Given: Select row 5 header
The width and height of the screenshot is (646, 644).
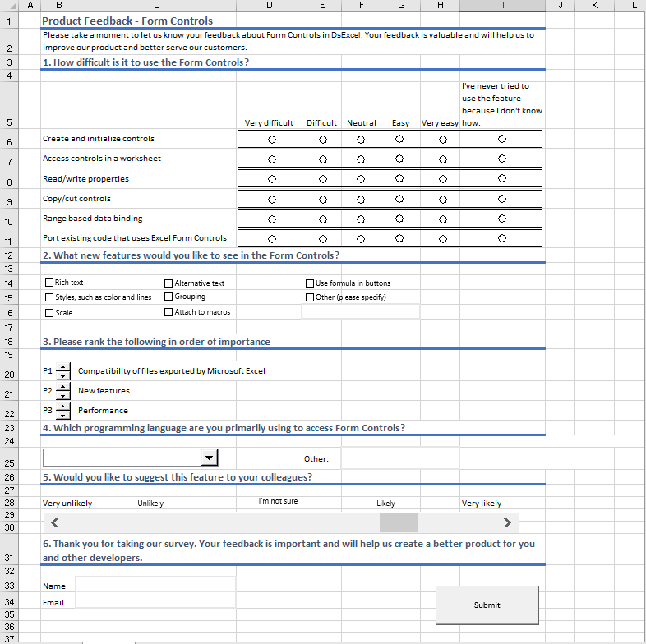Looking at the screenshot, I should tap(9, 105).
